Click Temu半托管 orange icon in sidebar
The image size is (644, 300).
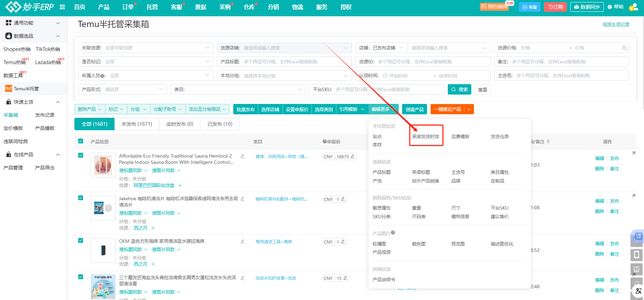[x=9, y=89]
